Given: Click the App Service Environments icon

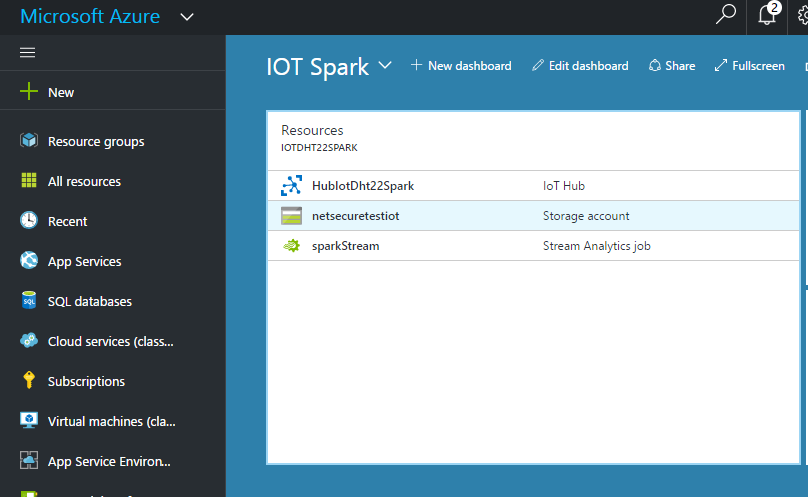Looking at the screenshot, I should 29,460.
